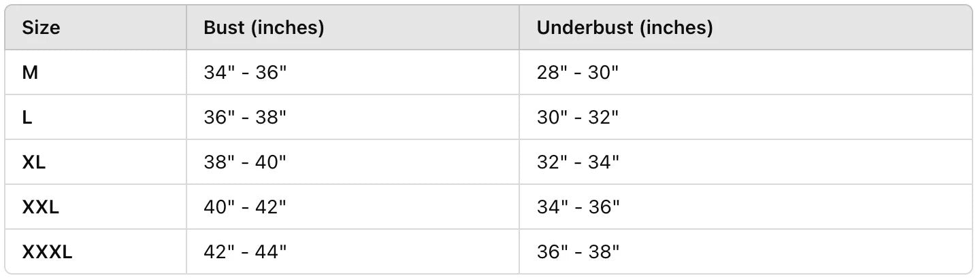Click the bust value 42" - 44"
Screen dimensions: 980x280
tap(245, 252)
